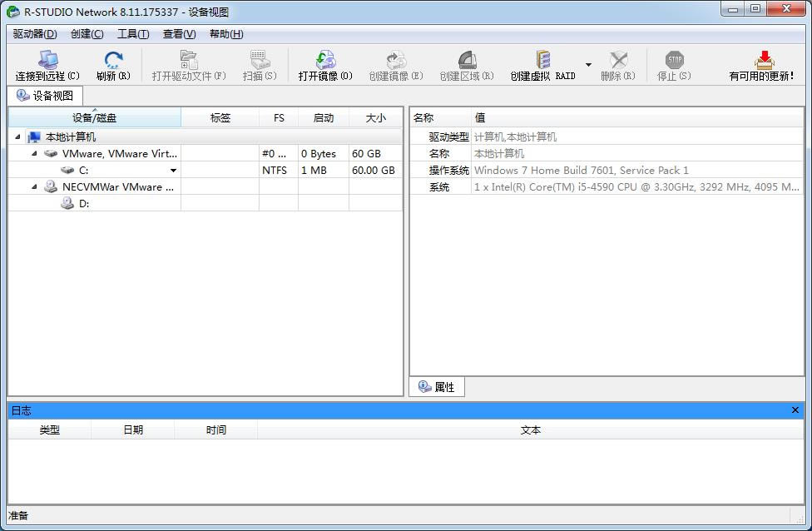Switch to the 属性 tab

437,387
